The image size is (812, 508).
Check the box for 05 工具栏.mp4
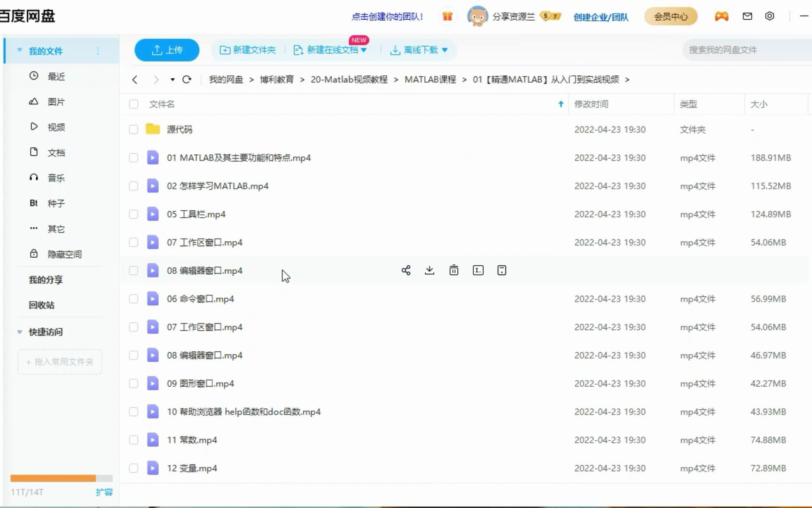point(133,214)
